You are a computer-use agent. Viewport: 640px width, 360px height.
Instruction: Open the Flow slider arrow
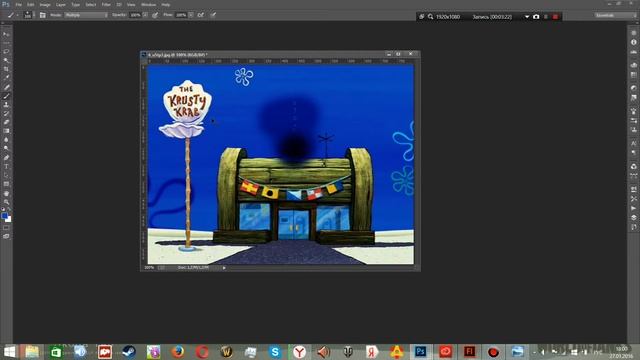click(191, 15)
